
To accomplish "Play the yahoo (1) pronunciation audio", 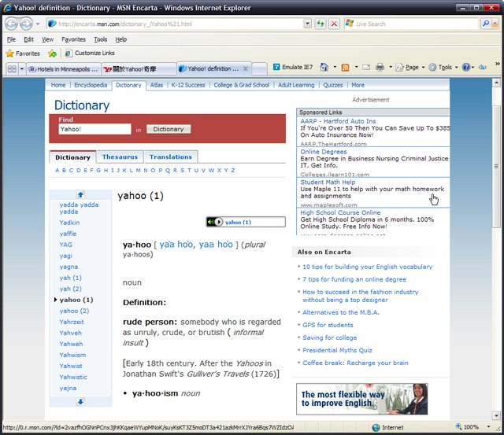I will tap(219, 222).
